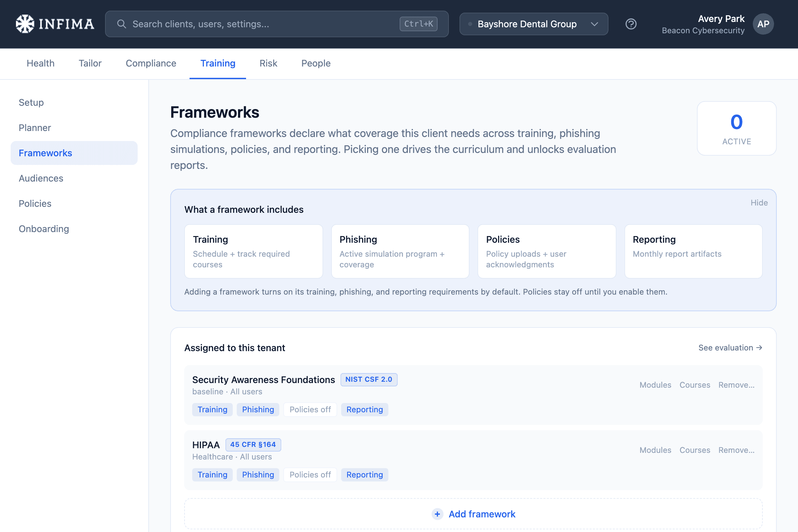The height and width of the screenshot is (532, 798).
Task: Focus the search clients, users, settings field
Action: pyautogui.click(x=277, y=24)
